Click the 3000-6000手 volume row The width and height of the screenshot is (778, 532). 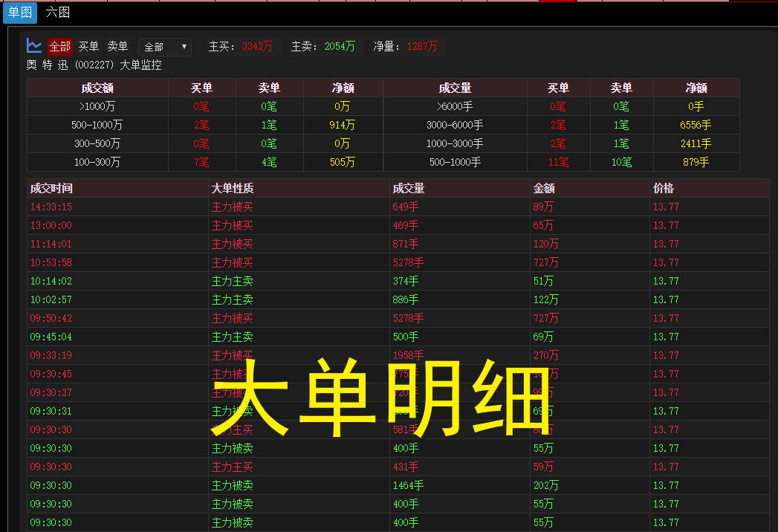click(x=455, y=125)
